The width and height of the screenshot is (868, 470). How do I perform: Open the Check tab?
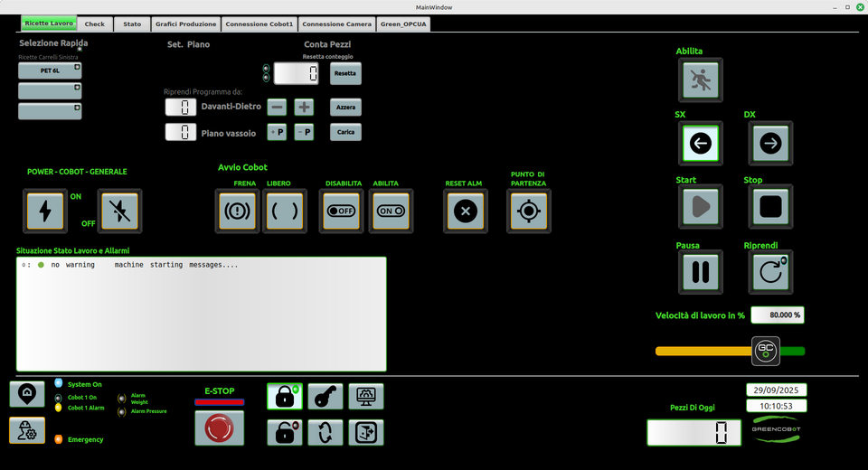(x=95, y=24)
